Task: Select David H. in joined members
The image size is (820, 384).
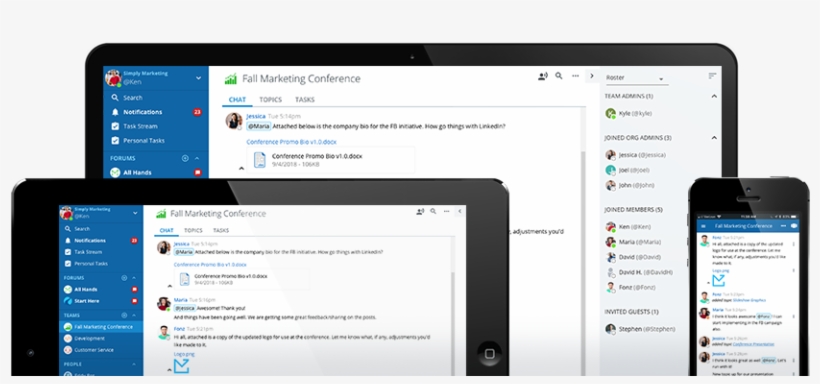Action: [639, 273]
